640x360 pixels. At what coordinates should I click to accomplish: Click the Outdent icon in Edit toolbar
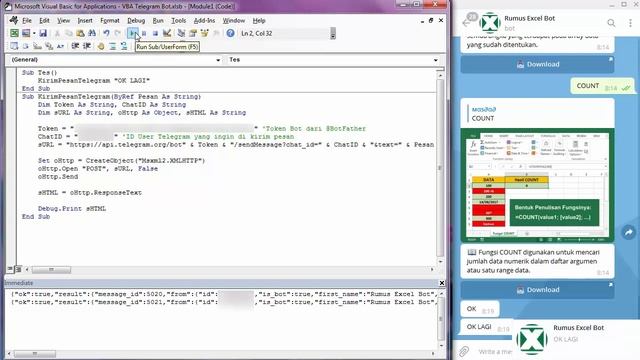tap(87, 46)
